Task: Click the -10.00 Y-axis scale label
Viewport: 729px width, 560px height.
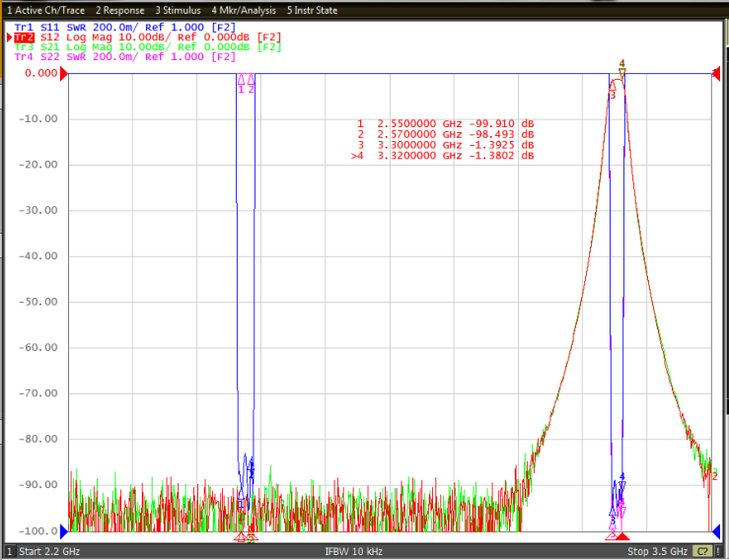Action: click(x=38, y=119)
